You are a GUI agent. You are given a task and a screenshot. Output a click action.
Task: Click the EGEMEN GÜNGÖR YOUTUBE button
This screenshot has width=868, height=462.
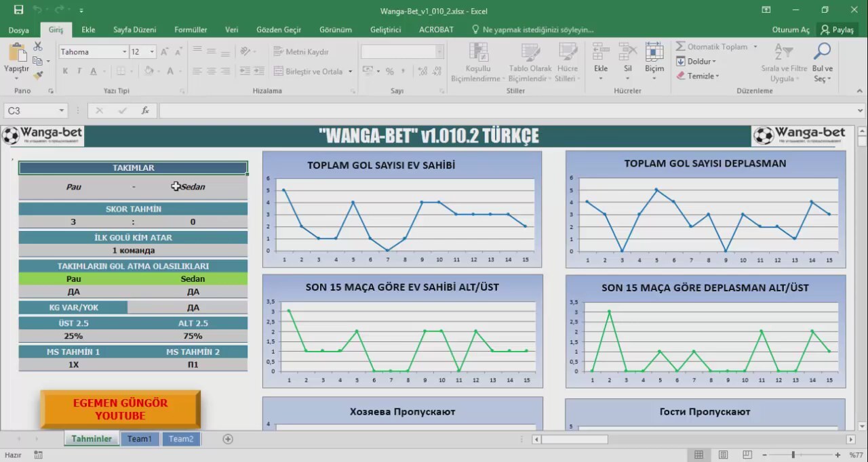click(x=121, y=409)
